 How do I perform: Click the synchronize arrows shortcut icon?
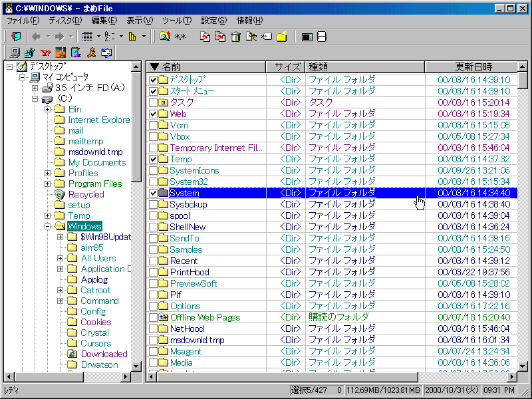(x=106, y=53)
